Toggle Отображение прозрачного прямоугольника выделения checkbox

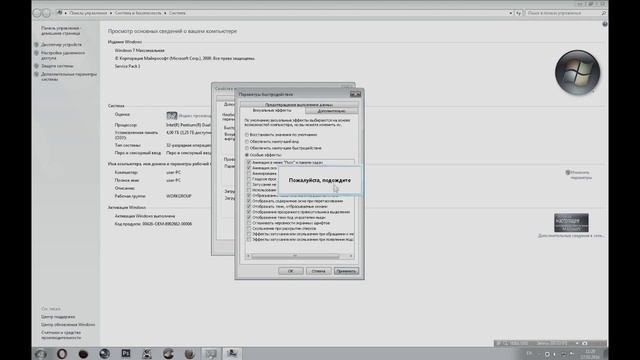(249, 212)
